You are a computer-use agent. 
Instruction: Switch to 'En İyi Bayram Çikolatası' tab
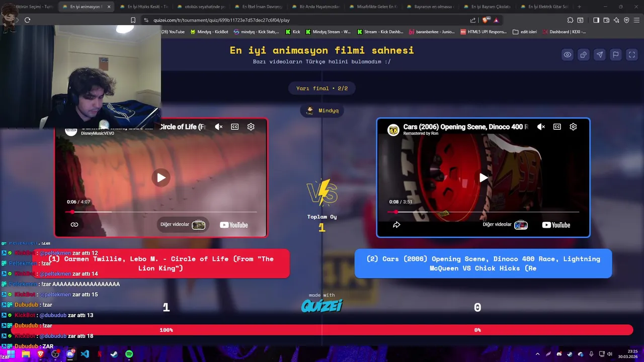[x=489, y=7]
